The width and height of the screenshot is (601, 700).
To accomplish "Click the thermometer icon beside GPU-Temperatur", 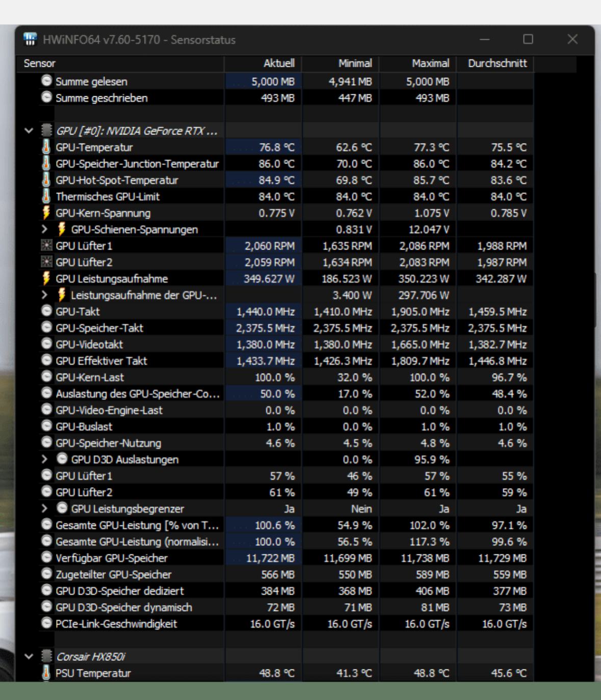I will [46, 147].
